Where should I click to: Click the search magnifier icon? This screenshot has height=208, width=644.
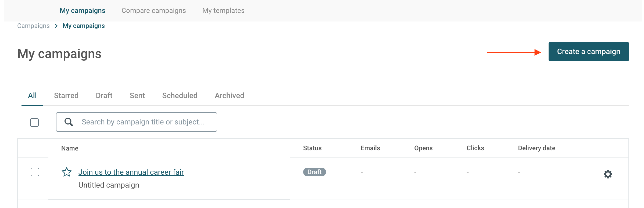[69, 122]
